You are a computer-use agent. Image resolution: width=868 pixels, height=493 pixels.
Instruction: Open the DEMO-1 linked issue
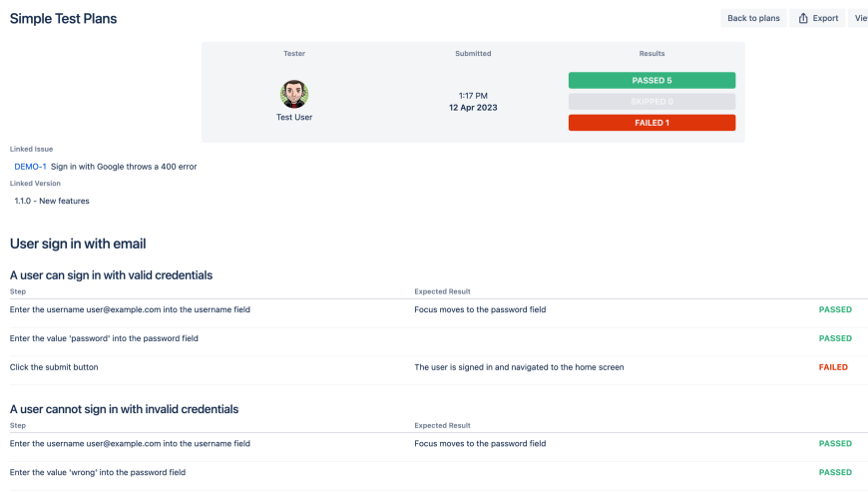tap(30, 167)
